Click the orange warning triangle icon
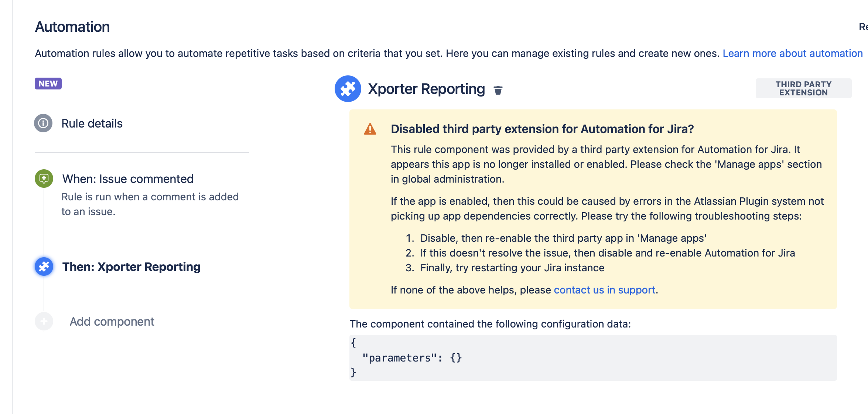 pos(370,129)
